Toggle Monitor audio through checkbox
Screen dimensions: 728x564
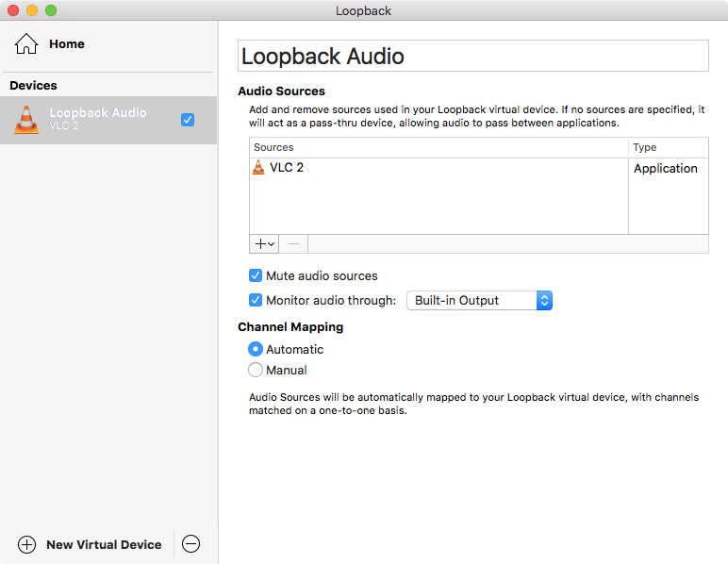256,300
